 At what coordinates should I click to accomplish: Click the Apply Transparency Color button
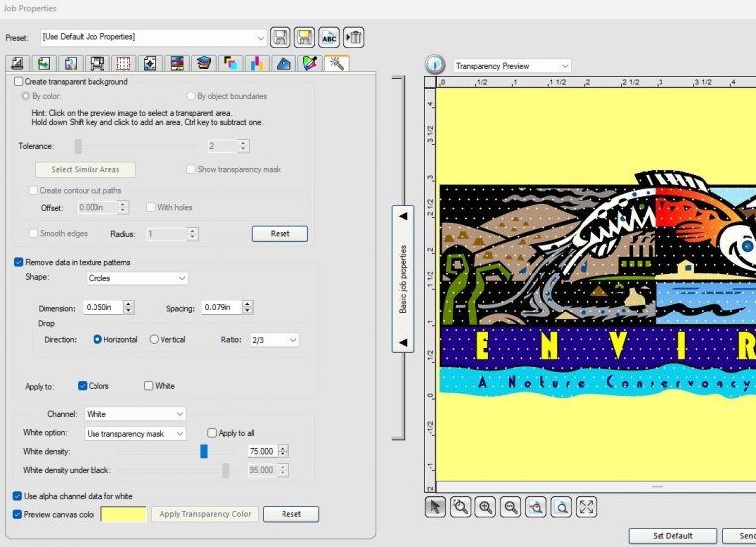point(205,514)
